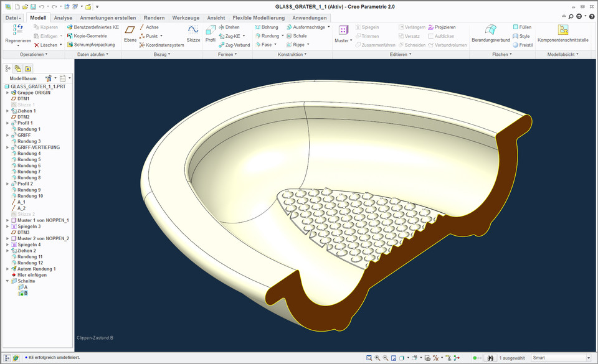Toggle the datum display filters icon
This screenshot has width=598, height=364.
(436, 358)
